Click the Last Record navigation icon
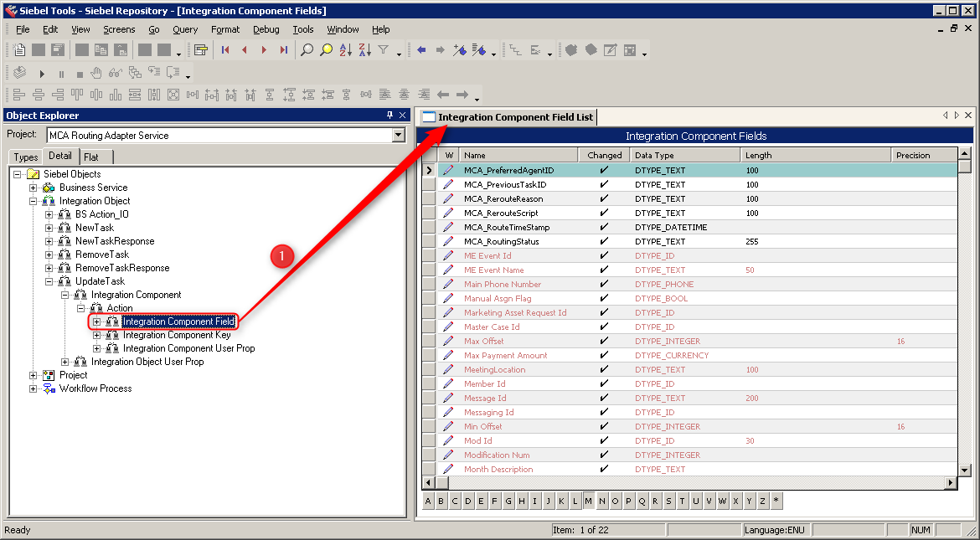Screen dimensions: 980x540 point(282,49)
